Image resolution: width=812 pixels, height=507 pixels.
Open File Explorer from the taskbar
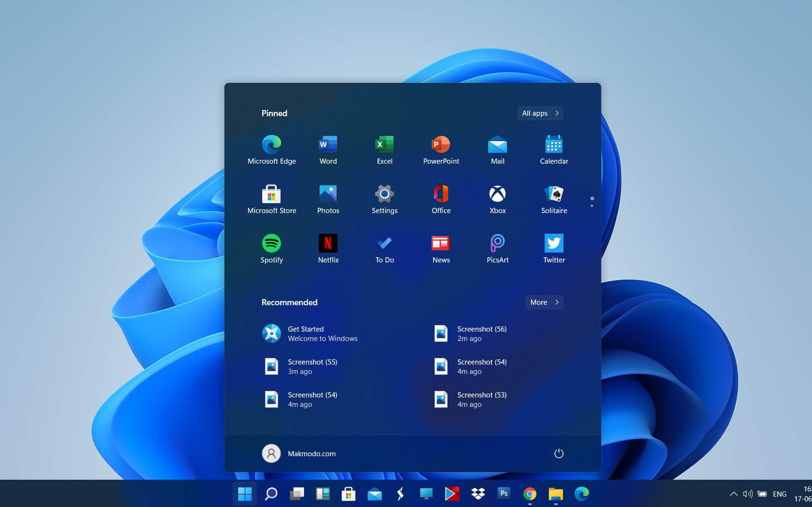[556, 494]
